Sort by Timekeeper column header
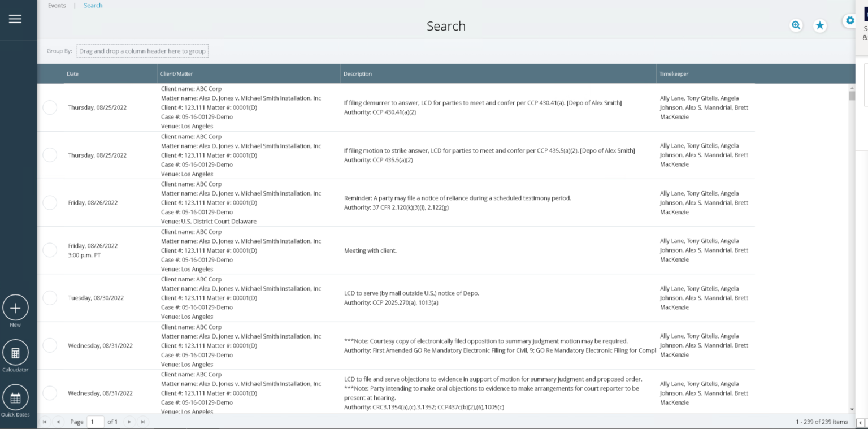The width and height of the screenshot is (868, 429). [674, 74]
